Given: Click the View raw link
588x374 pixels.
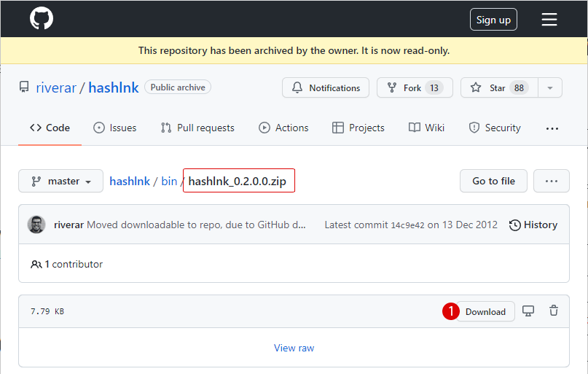Looking at the screenshot, I should click(294, 348).
